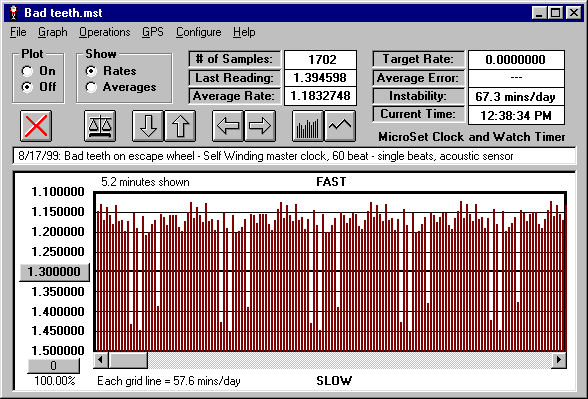Click the horizontal scrollbar left arrow
This screenshot has width=588, height=399.
click(x=100, y=360)
